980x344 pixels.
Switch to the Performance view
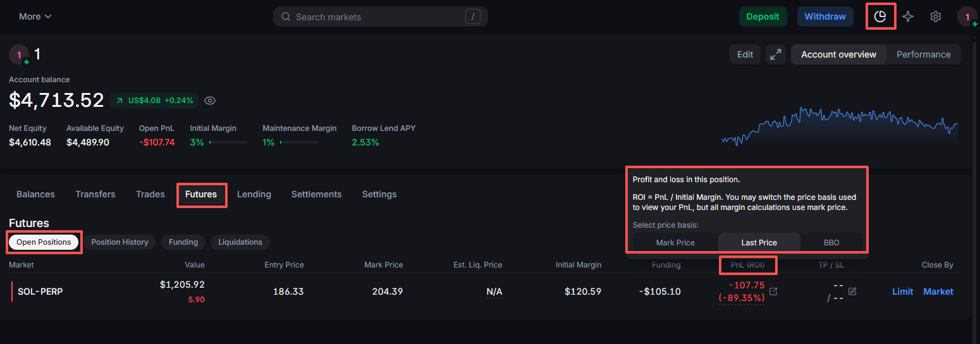[923, 54]
